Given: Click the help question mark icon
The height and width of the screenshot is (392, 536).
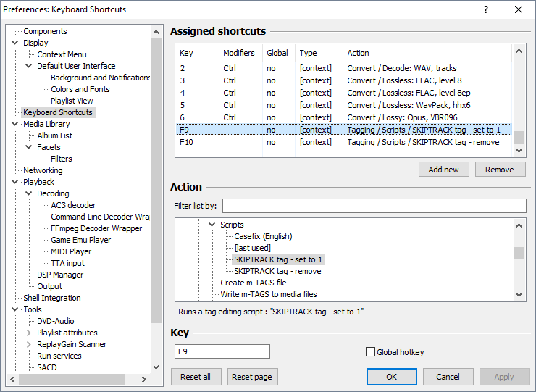Looking at the screenshot, I should (486, 9).
